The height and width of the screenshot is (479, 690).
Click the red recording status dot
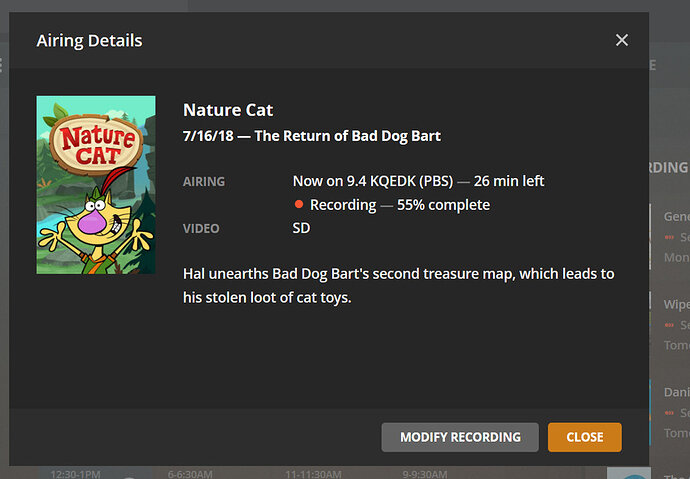(298, 205)
